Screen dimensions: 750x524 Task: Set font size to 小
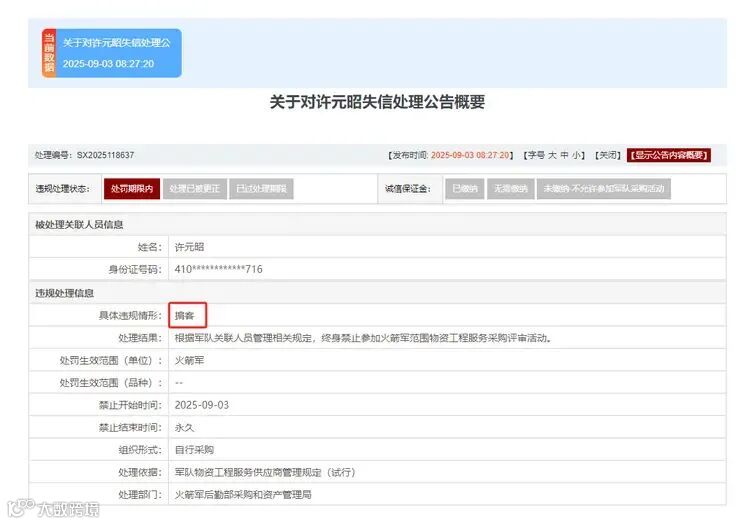point(576,155)
